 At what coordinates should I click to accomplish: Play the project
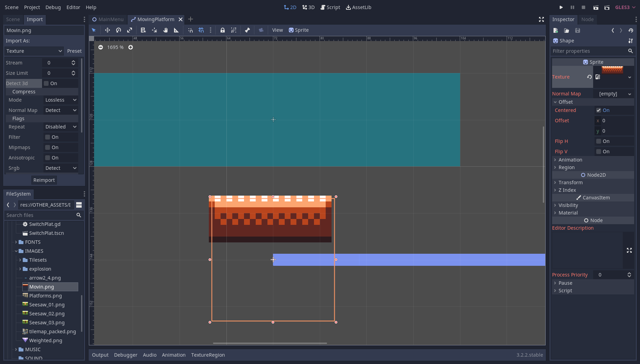tap(561, 7)
